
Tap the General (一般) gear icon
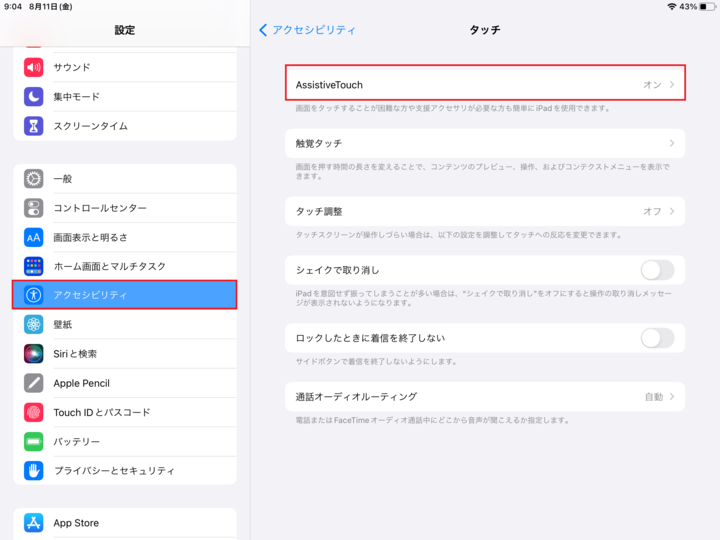pos(34,179)
